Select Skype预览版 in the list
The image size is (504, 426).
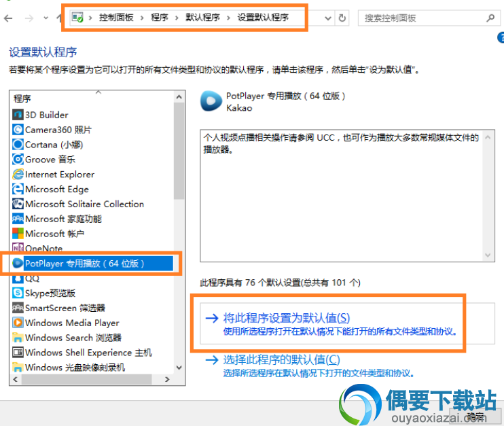[x=50, y=293]
